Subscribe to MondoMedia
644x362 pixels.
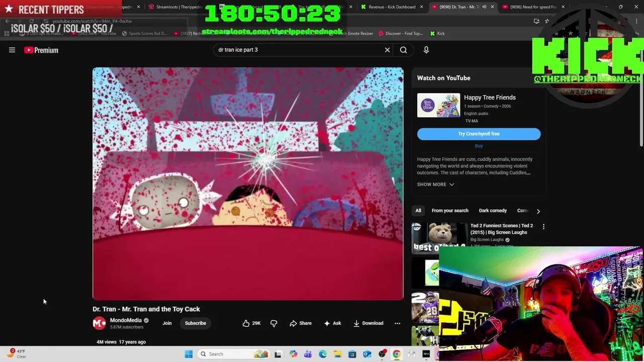[x=195, y=323]
